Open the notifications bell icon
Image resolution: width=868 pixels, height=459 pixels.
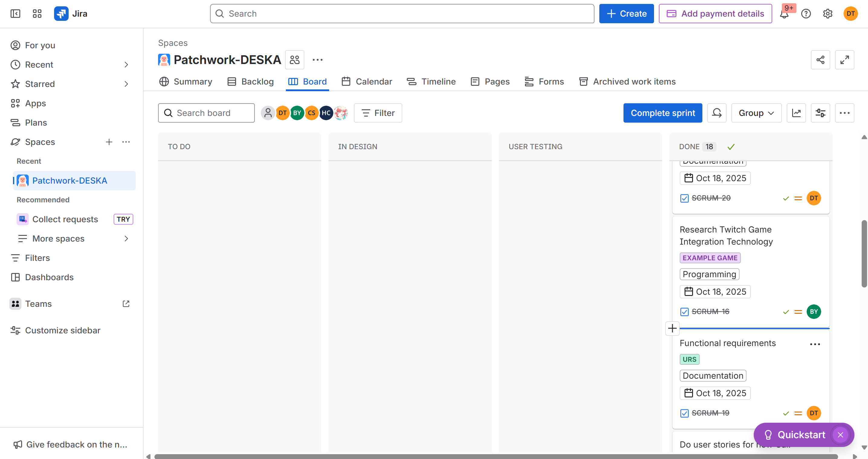[785, 14]
